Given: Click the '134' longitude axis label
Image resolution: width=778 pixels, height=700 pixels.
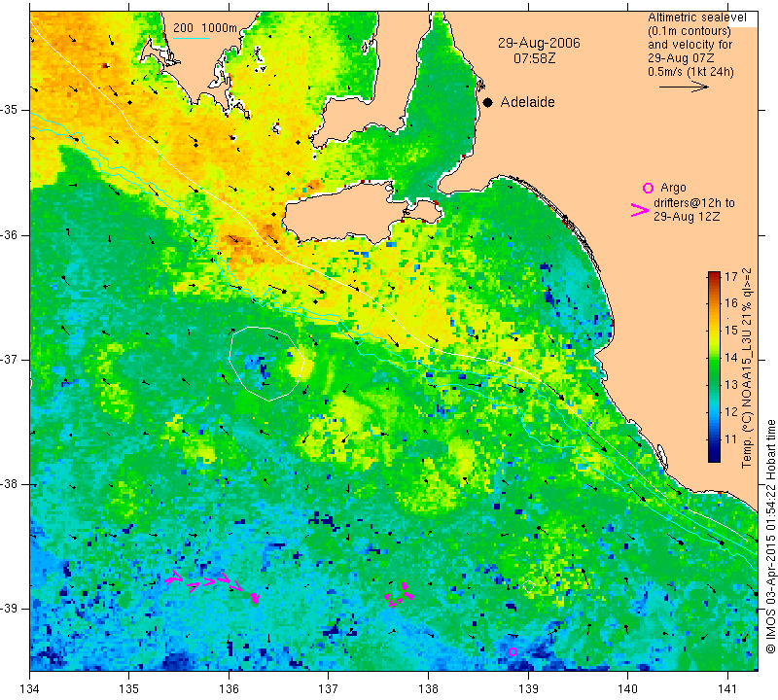Looking at the screenshot, I should coord(30,688).
